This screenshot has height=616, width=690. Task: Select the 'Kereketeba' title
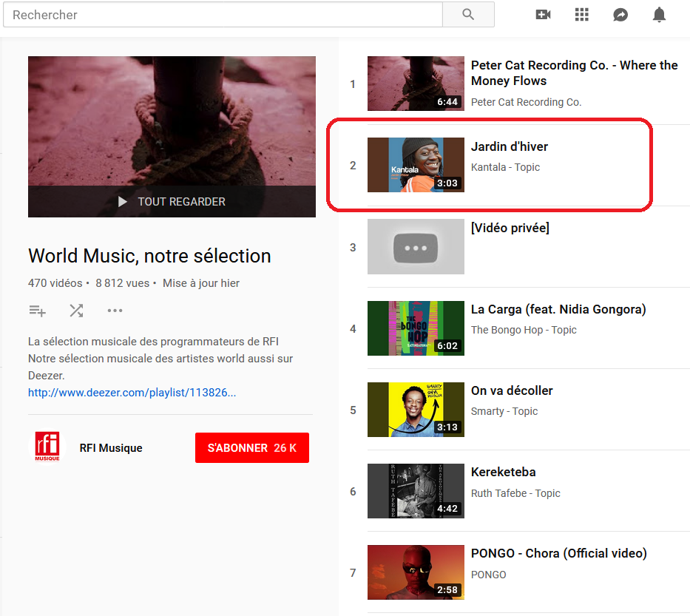(x=504, y=472)
